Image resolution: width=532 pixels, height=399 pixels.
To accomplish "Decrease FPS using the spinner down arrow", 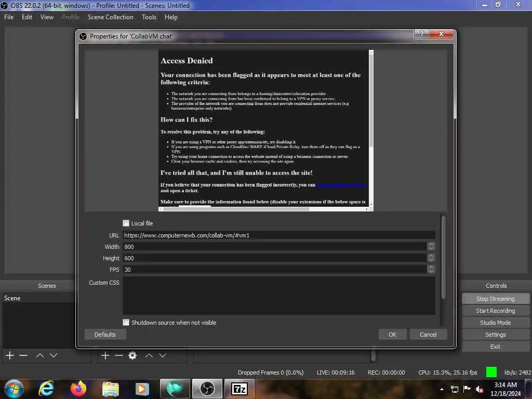I will pyautogui.click(x=431, y=272).
